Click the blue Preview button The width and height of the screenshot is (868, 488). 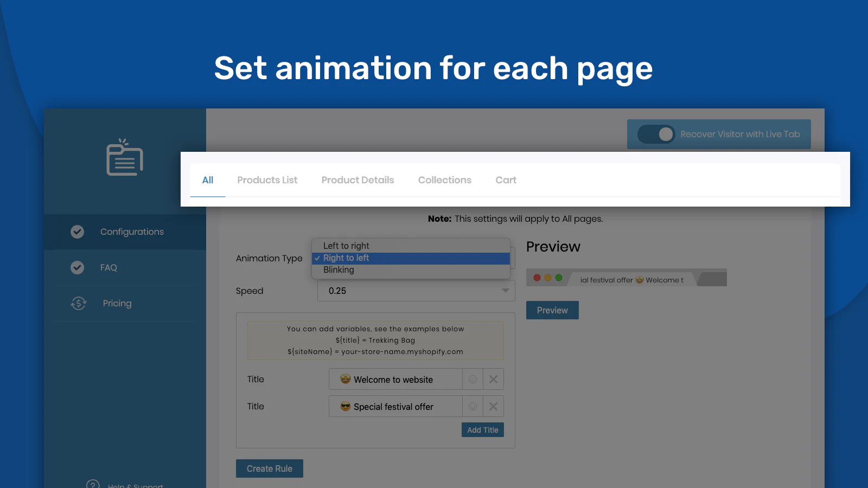(x=552, y=311)
